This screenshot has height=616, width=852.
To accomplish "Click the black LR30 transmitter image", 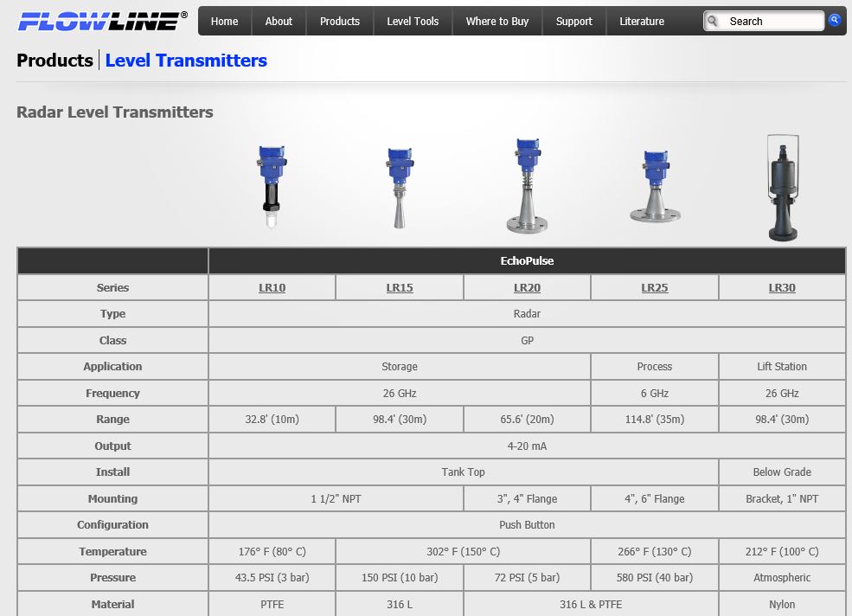I will tap(783, 188).
